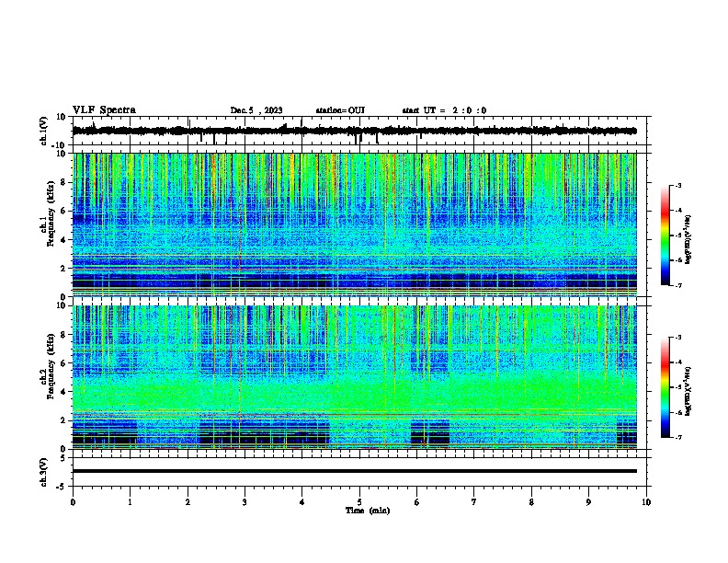728x563 pixels.
Task: Click the time axis tick label "9"
Action: pyautogui.click(x=588, y=502)
